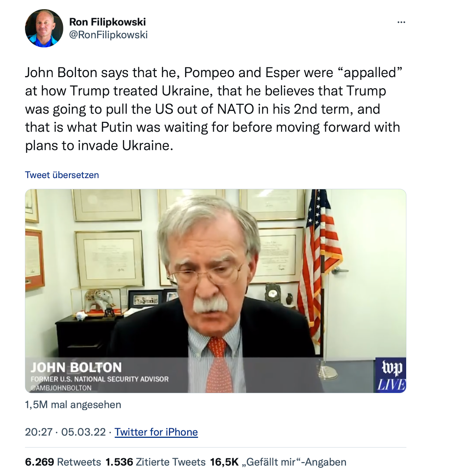Click the WP Live logo in video
460x476 pixels.
[390, 375]
